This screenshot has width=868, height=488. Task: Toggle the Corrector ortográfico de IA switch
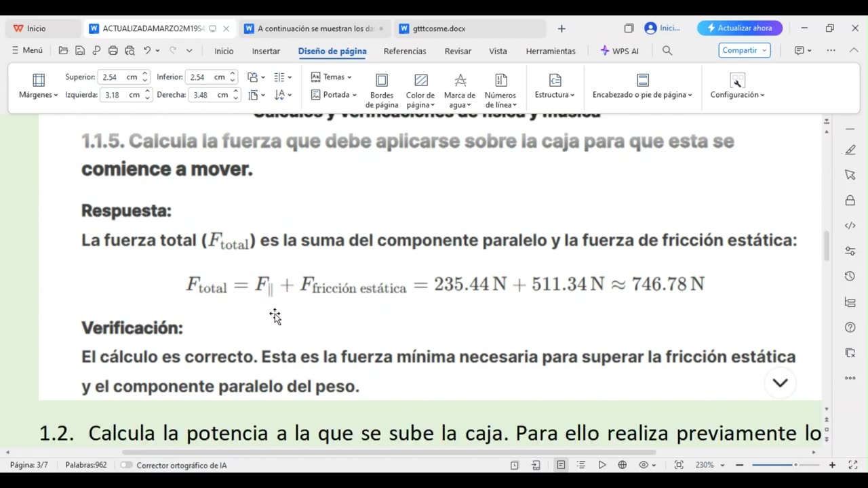tap(126, 465)
